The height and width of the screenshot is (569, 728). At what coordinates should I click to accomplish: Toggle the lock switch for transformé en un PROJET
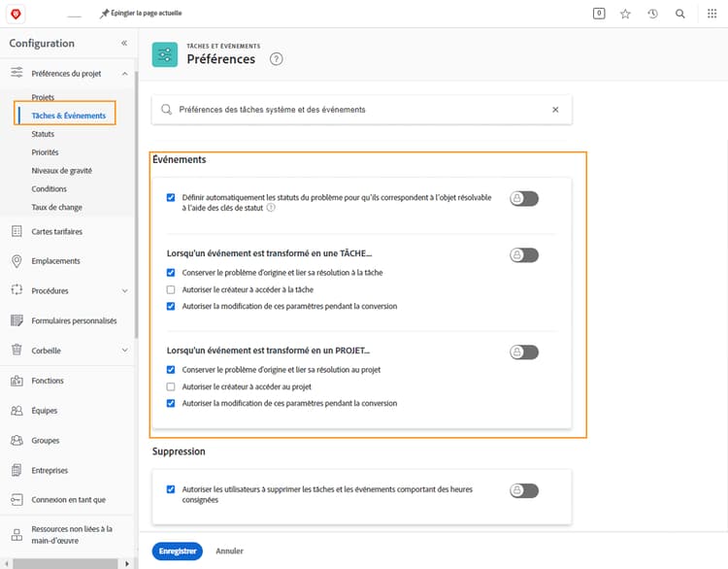tap(524, 352)
